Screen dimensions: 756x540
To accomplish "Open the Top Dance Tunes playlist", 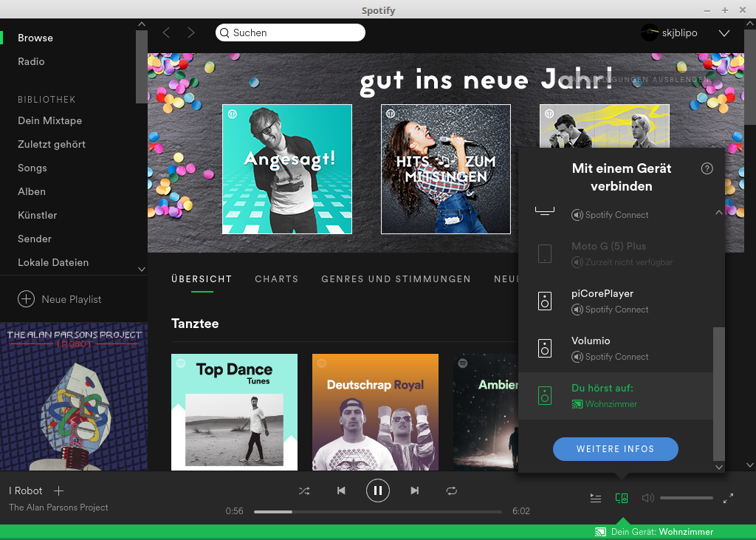I will (x=234, y=412).
